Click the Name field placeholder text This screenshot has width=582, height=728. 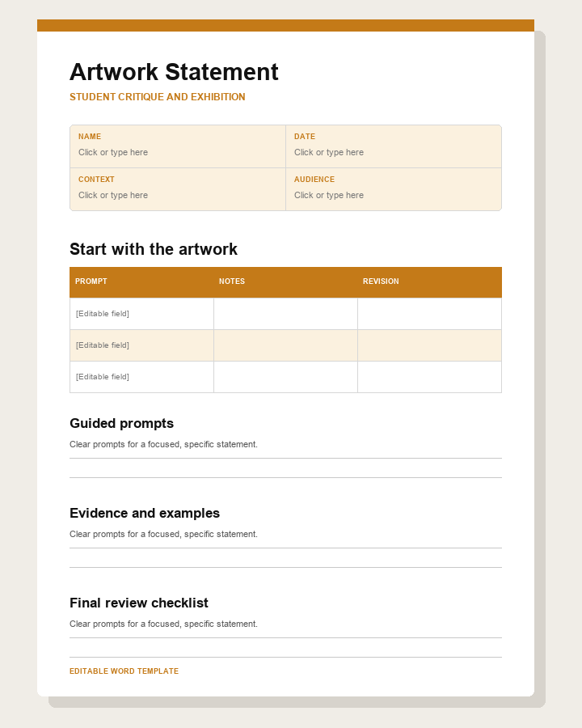(113, 152)
